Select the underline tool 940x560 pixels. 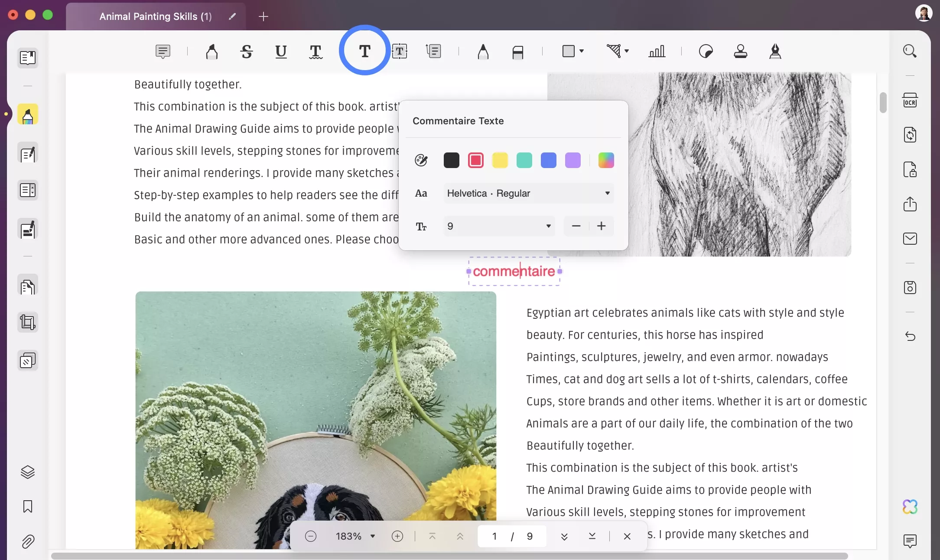(x=281, y=52)
